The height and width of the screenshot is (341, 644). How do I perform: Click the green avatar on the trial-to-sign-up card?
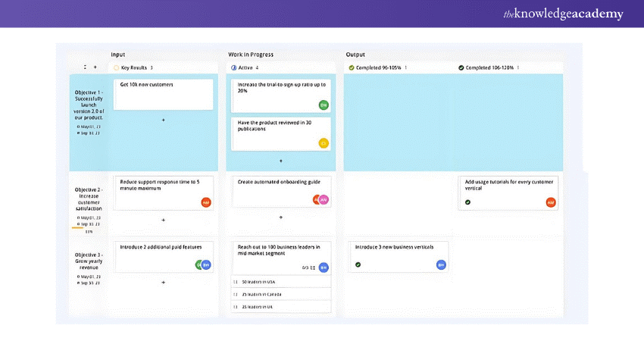click(x=324, y=105)
